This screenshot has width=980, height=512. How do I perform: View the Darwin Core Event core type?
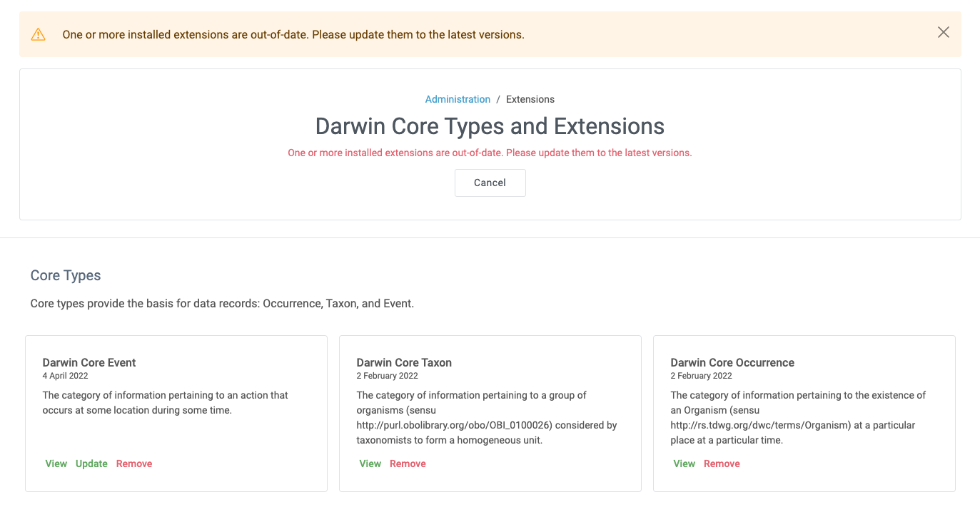pos(56,464)
